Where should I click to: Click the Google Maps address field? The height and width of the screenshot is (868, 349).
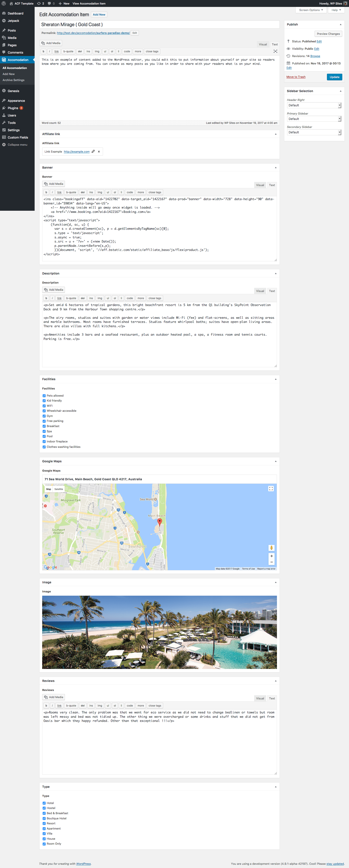(x=159, y=479)
